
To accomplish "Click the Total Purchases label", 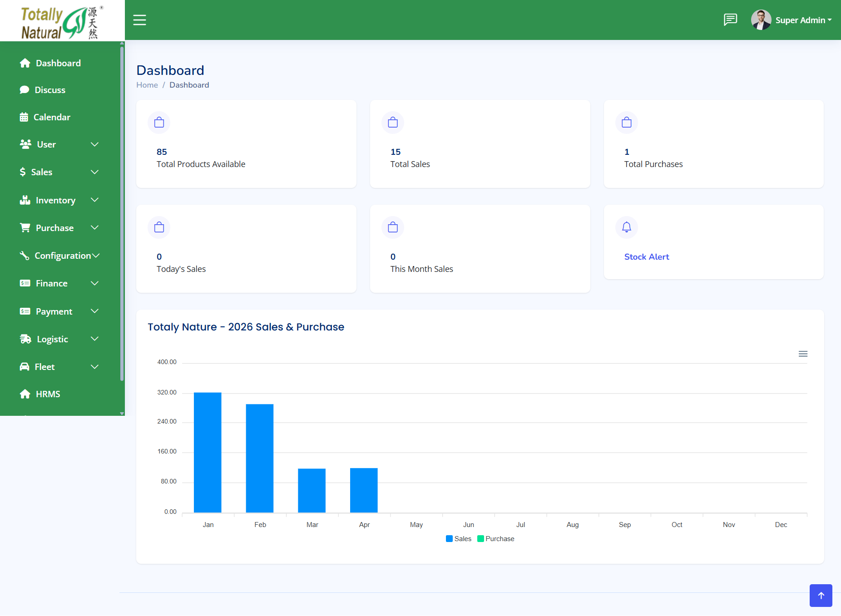I will point(653,164).
